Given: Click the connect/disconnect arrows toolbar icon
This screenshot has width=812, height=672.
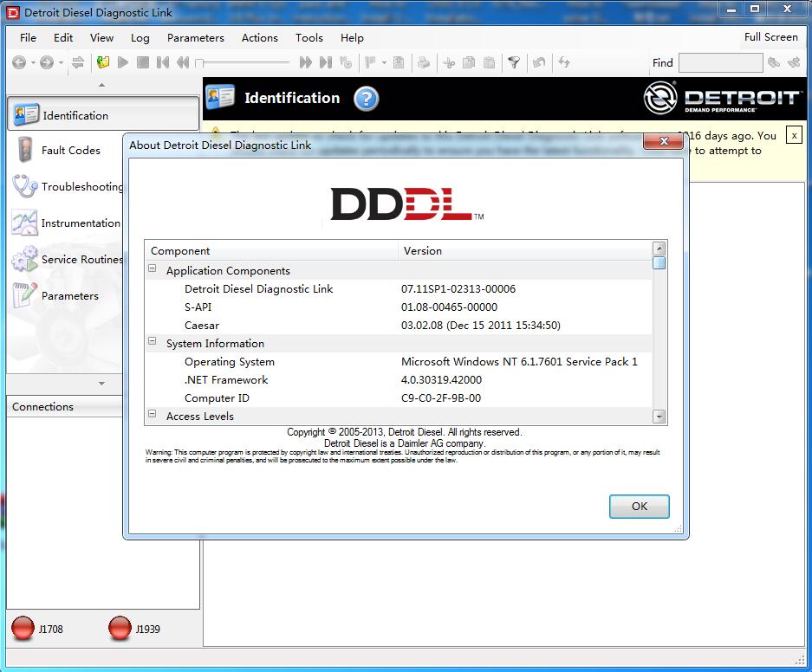Looking at the screenshot, I should click(78, 62).
